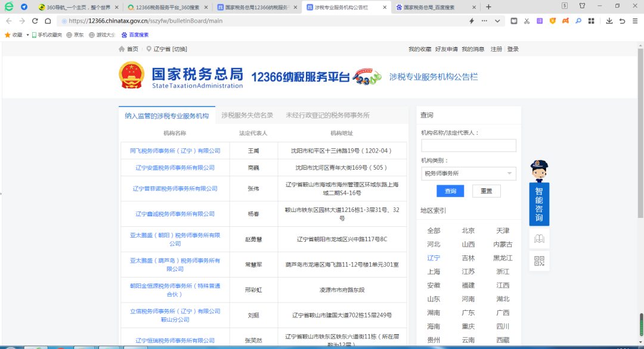
Task: Click the 注册 register link
Action: pos(496,49)
